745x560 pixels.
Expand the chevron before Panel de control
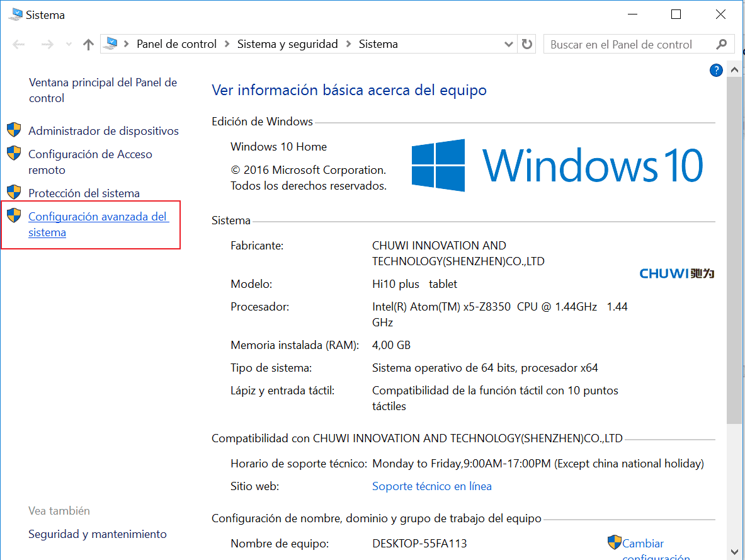127,44
